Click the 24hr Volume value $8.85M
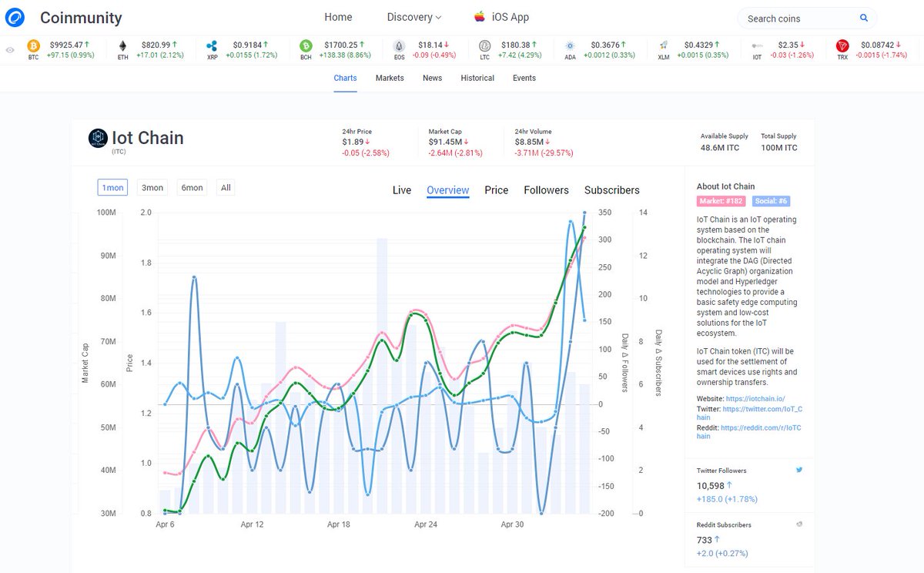Screen dimensions: 924x573 click(528, 142)
